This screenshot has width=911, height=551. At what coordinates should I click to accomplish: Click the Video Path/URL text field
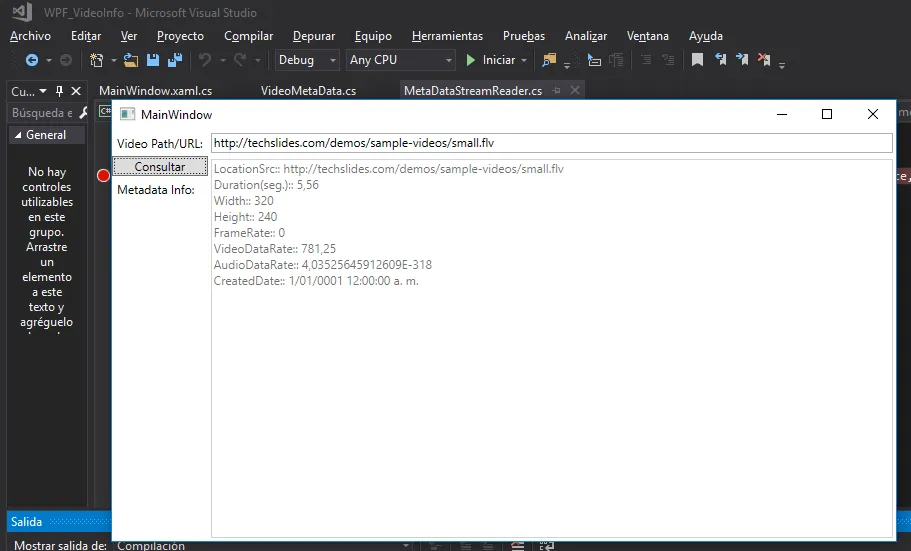(x=551, y=143)
